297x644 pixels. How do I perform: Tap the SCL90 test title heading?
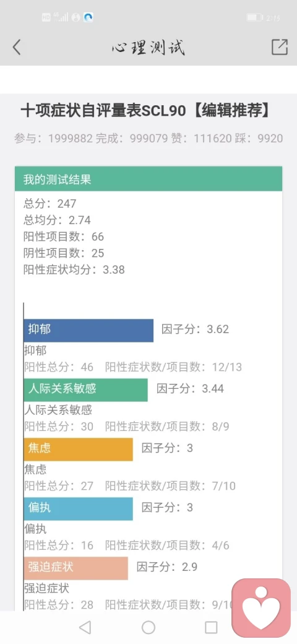(x=145, y=111)
